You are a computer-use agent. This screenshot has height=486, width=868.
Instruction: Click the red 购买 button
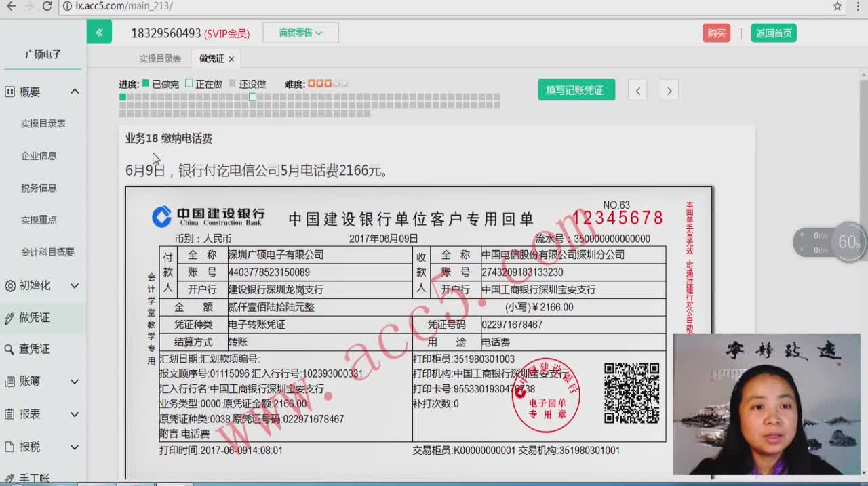coord(716,33)
